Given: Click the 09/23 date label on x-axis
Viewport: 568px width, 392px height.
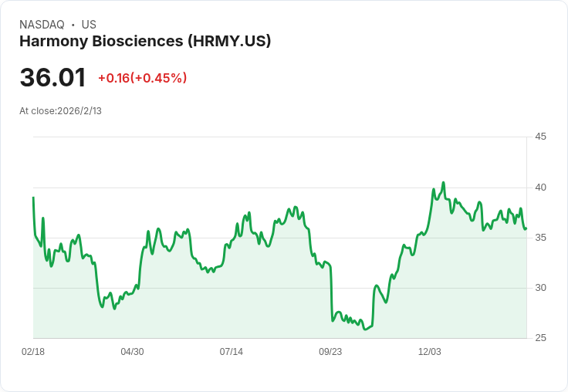Looking at the screenshot, I should [x=330, y=352].
